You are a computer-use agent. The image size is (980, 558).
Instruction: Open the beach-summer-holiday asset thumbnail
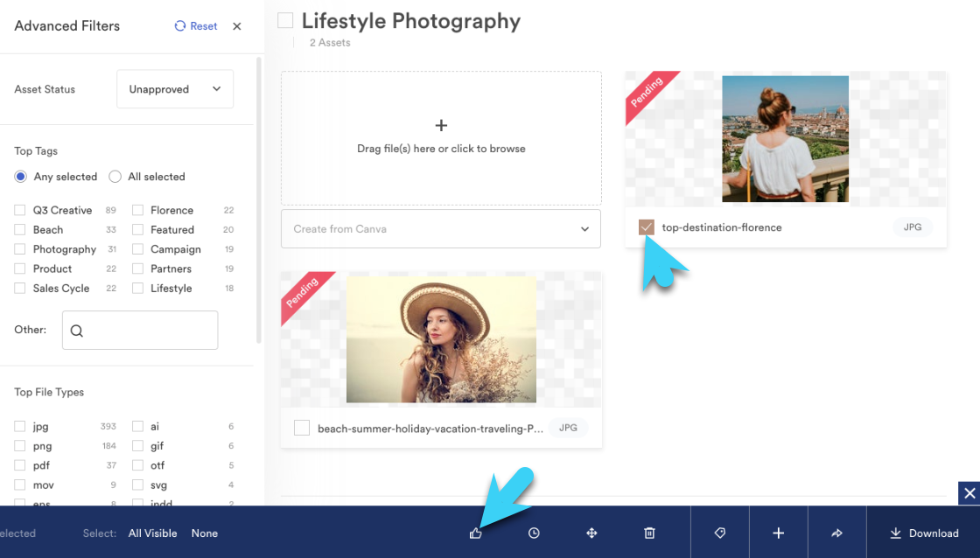440,338
